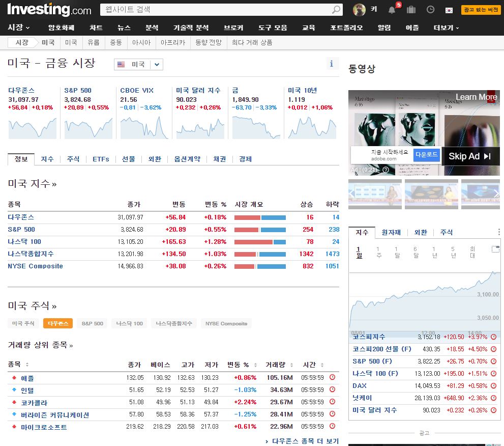Open the 버라이즌 커뮤니케이션 stock link

(x=55, y=415)
